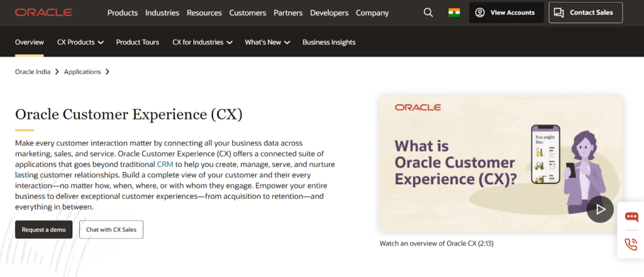Click Chat with CX Sales button

point(111,230)
